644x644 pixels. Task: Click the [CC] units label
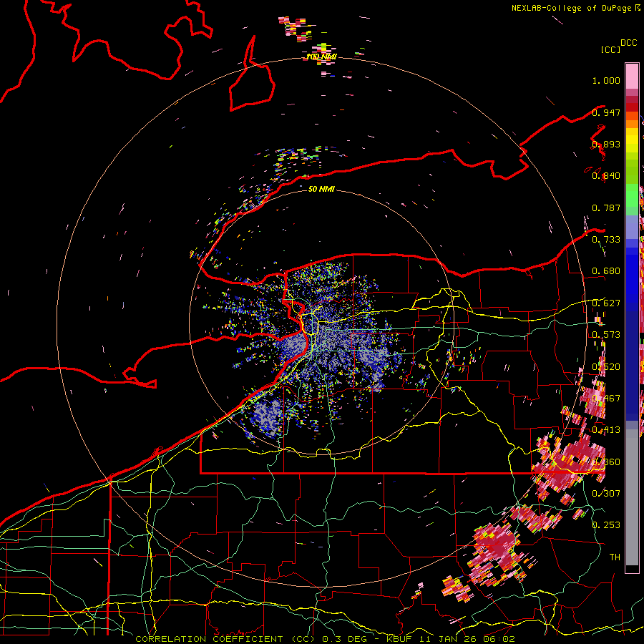[x=610, y=49]
